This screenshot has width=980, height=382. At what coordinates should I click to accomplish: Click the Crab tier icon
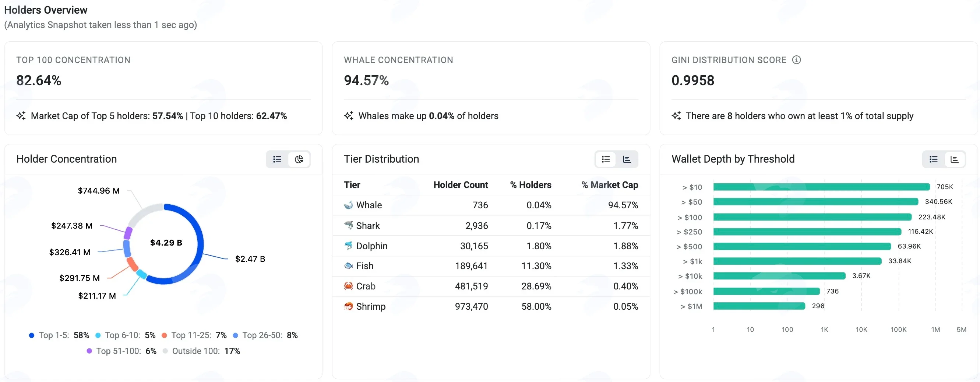(x=348, y=286)
